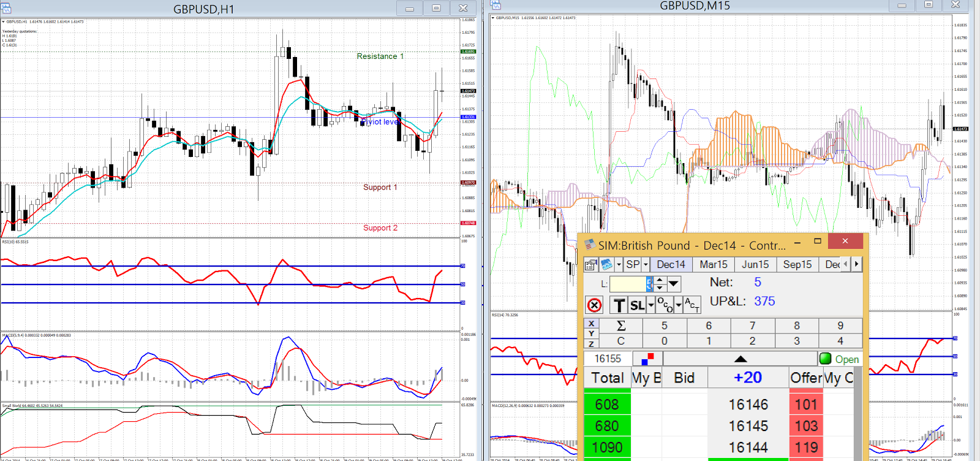The width and height of the screenshot is (980, 461).
Task: Open the quantity dropdown arrow
Action: pos(674,284)
